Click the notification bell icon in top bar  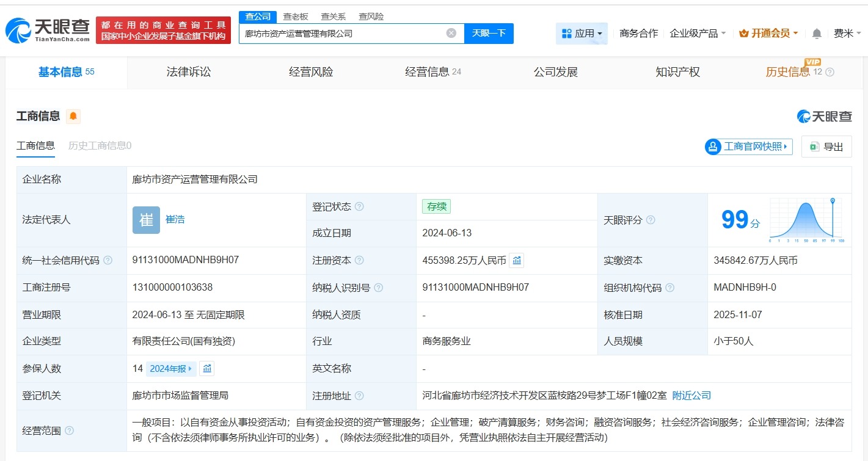pos(816,34)
